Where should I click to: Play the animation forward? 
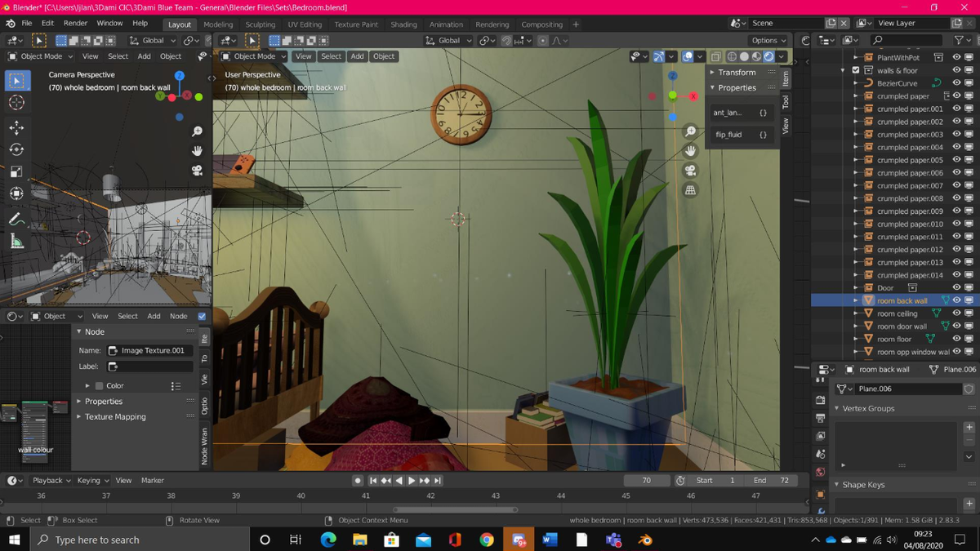point(412,480)
